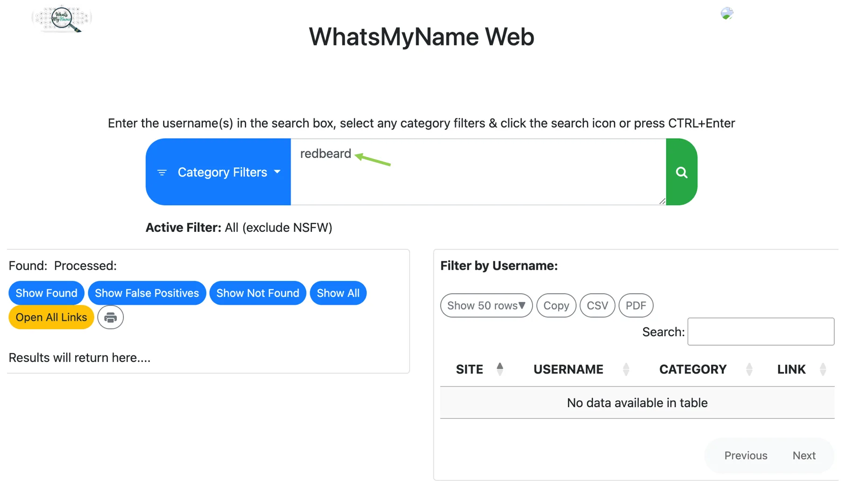868x490 pixels.
Task: Sort table by CATEGORY column arrows
Action: point(749,369)
